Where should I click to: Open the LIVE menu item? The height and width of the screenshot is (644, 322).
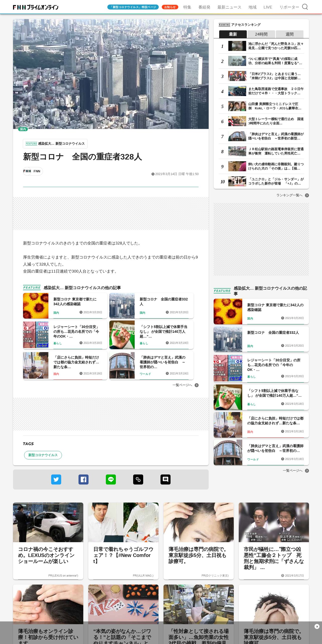268,7
